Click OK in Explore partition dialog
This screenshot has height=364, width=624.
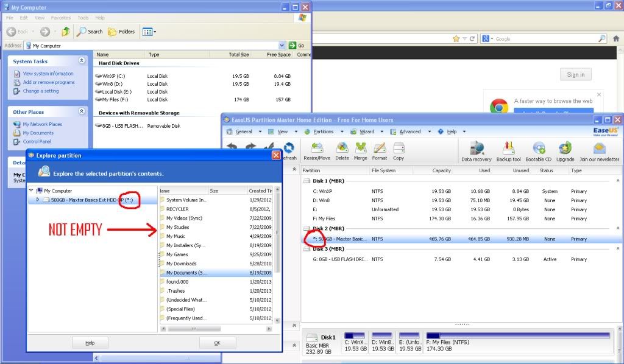(218, 343)
